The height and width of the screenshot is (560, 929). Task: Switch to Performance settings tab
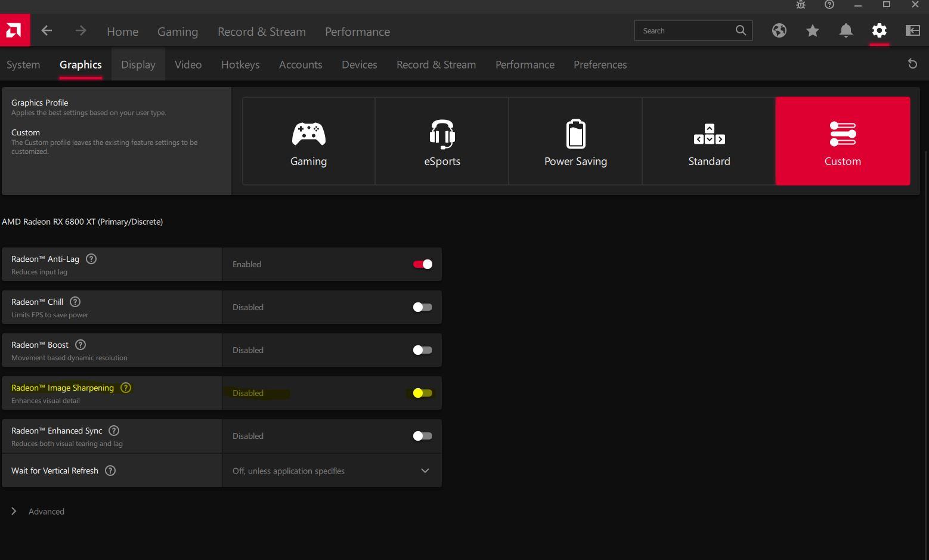click(x=525, y=64)
